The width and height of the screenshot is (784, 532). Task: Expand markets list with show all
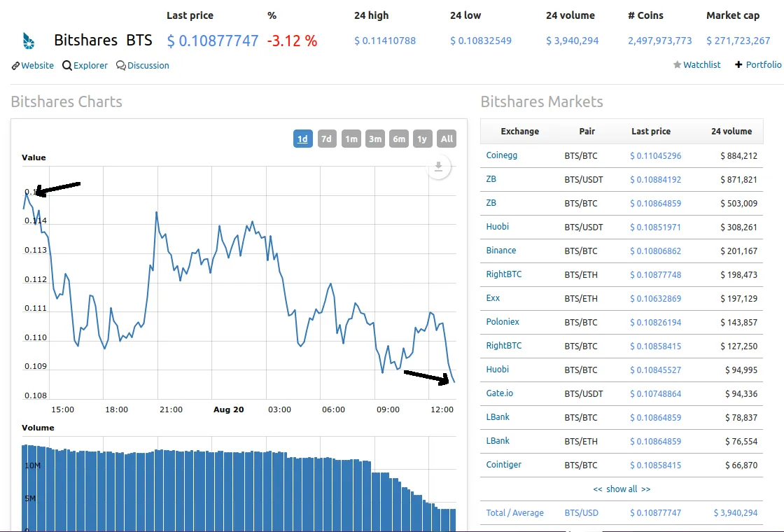[x=622, y=489]
